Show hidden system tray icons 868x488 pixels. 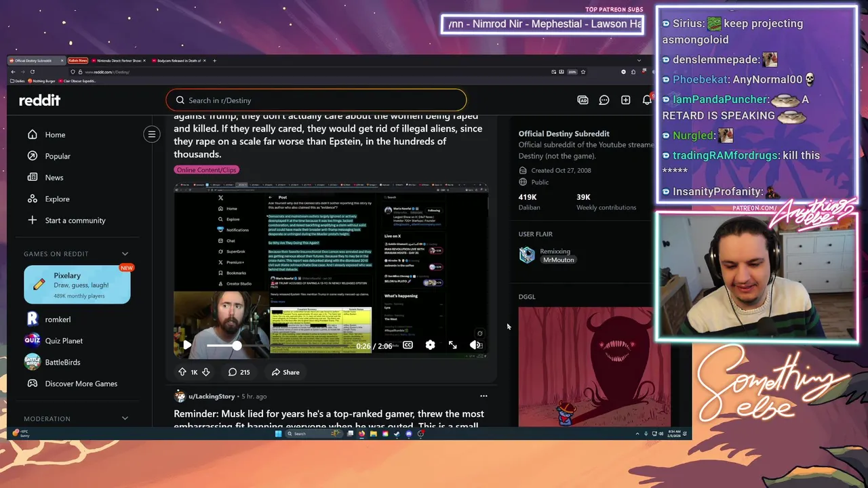(637, 434)
